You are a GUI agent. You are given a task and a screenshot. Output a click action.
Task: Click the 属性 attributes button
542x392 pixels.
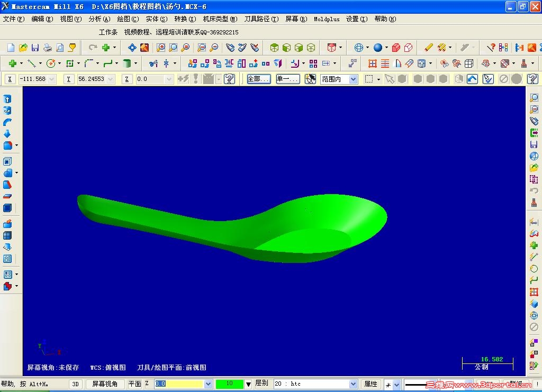point(371,384)
